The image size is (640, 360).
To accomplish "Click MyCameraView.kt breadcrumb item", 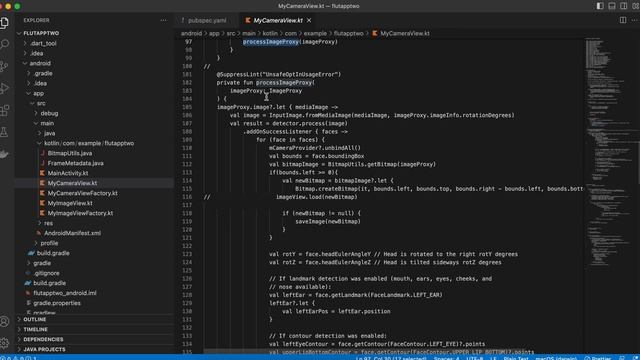I will (401, 33).
